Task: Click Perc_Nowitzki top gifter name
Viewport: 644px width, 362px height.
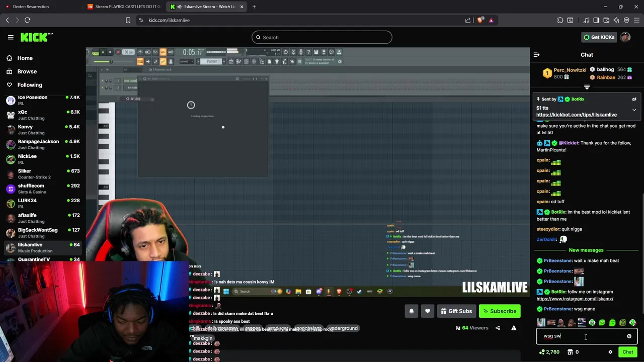Action: [570, 70]
